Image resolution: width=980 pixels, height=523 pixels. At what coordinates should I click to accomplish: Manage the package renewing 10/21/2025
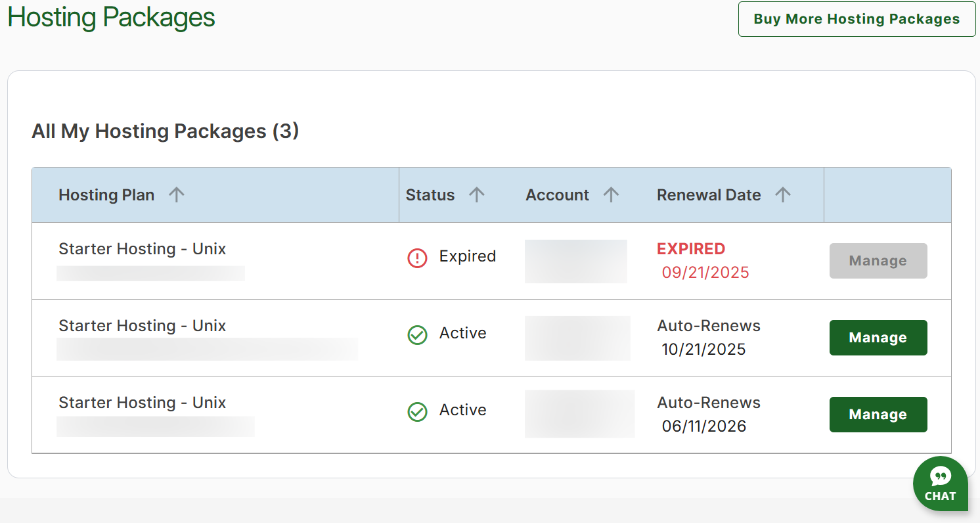point(878,338)
